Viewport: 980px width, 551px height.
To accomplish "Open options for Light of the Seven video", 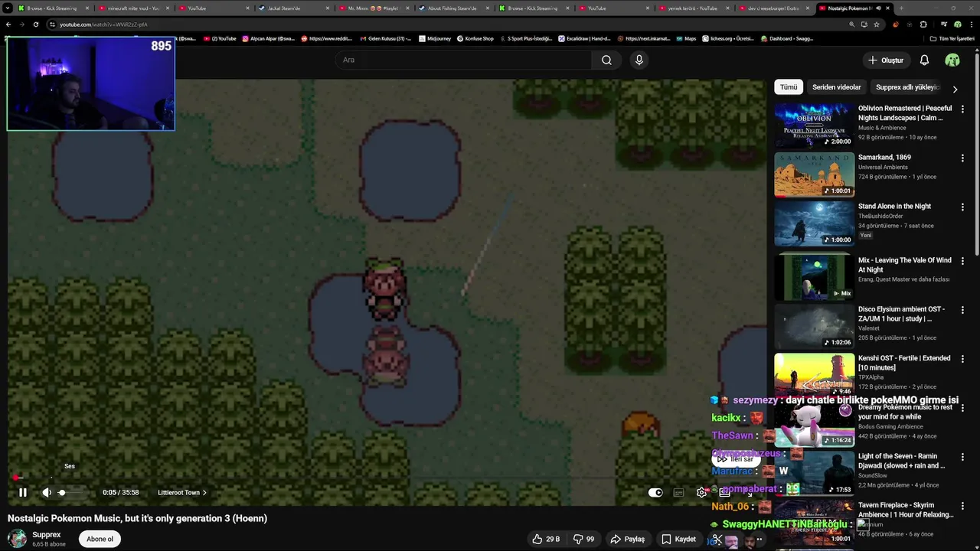I will 962,457.
